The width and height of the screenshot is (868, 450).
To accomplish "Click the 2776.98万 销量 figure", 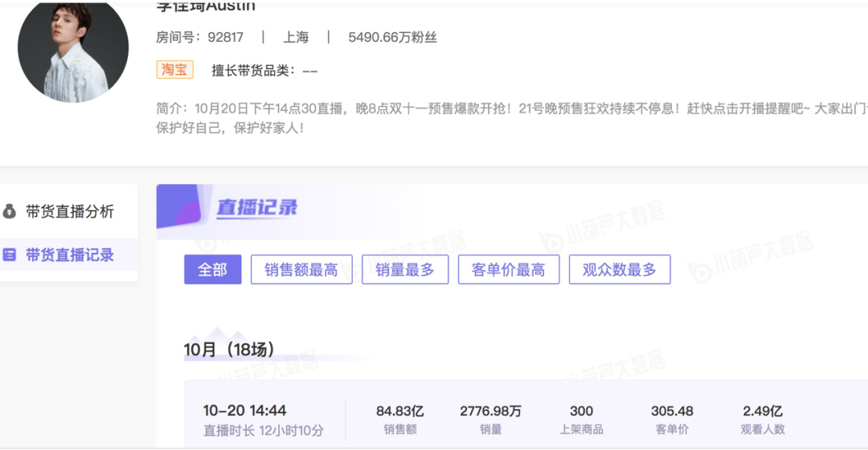I will 490,411.
